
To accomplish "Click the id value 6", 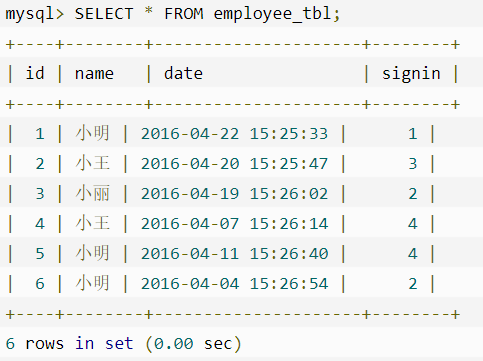I will [40, 284].
